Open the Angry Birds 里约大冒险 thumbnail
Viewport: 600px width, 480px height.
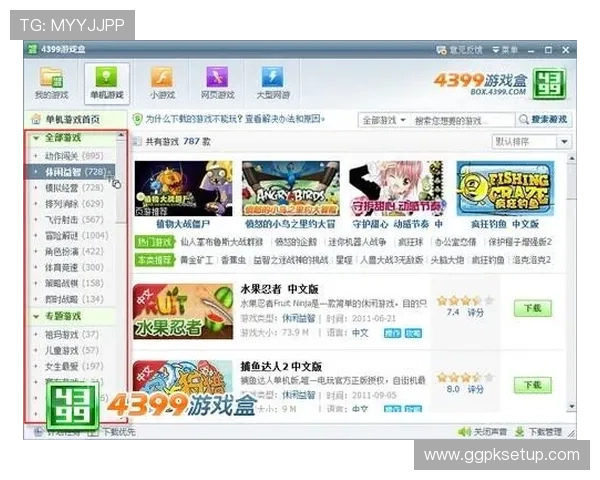[x=291, y=189]
